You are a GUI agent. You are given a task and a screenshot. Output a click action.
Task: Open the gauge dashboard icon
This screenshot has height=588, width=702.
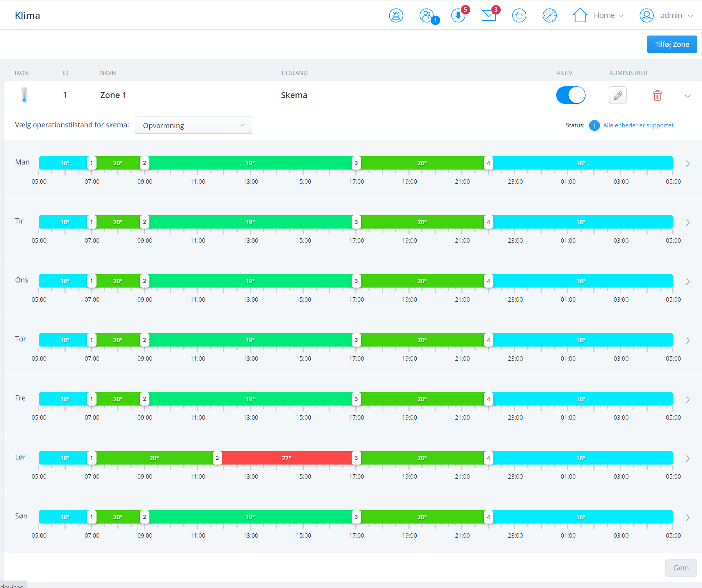point(550,16)
